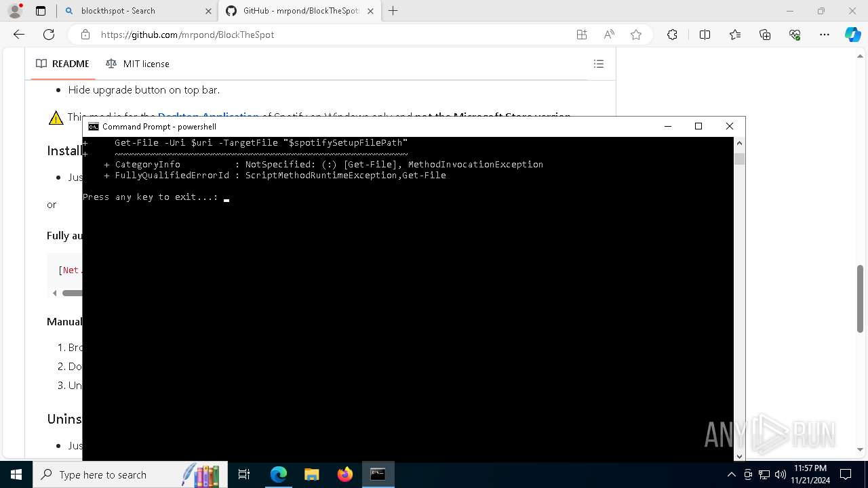Open Copilot sidebar

click(x=852, y=35)
